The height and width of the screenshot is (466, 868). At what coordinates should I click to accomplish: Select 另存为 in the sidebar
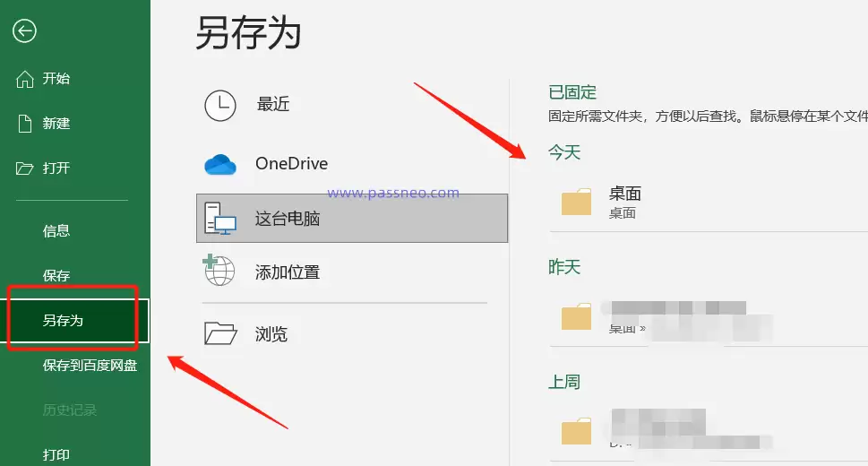coord(74,321)
